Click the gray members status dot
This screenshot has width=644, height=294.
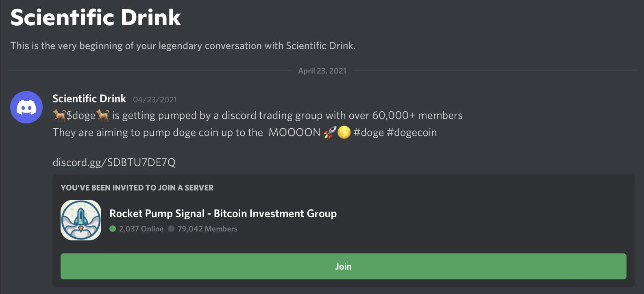click(171, 229)
